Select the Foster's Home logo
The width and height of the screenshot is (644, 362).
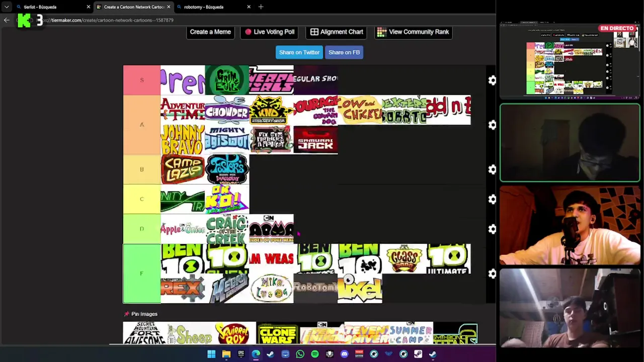(x=227, y=169)
